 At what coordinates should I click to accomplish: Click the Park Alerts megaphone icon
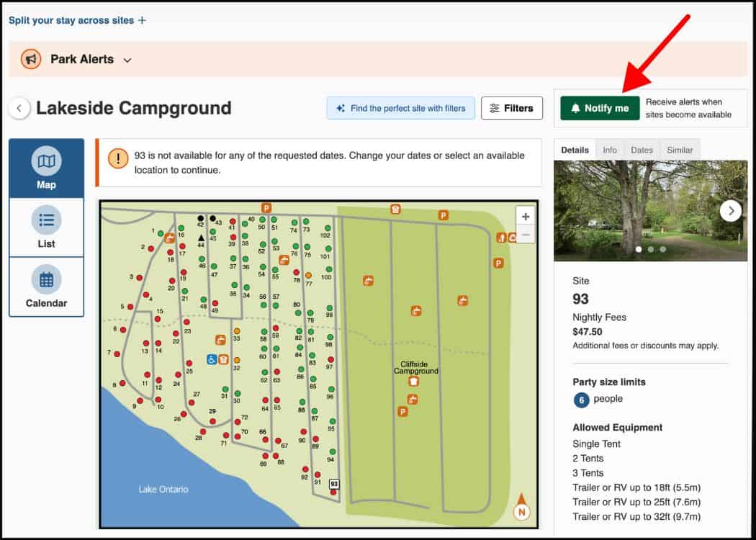tap(31, 59)
